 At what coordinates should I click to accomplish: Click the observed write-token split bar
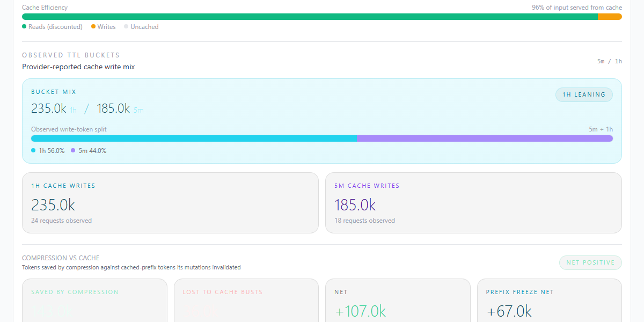coord(322,138)
